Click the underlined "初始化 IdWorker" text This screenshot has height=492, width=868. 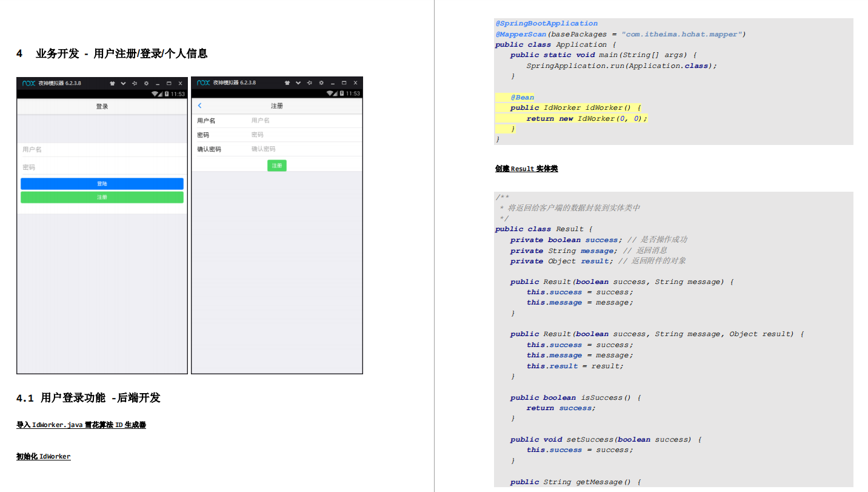coord(44,456)
